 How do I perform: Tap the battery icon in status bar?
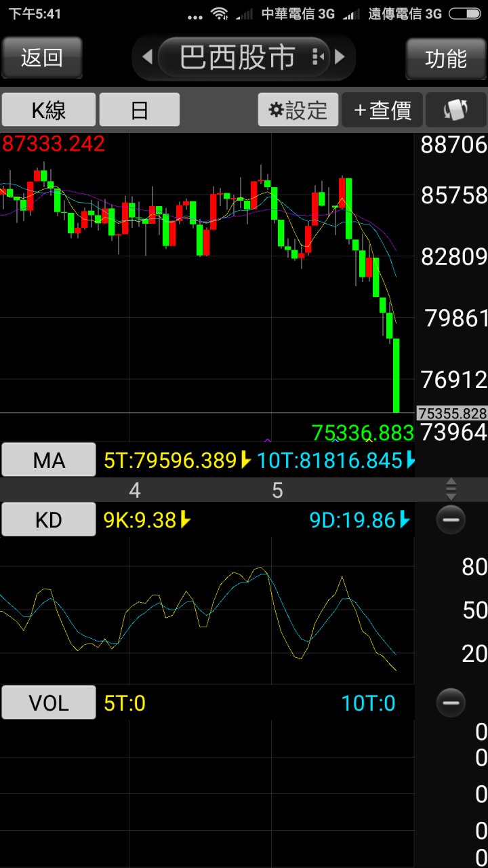pos(464,14)
